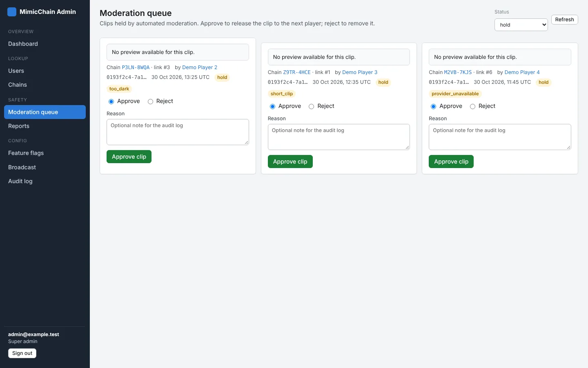The height and width of the screenshot is (368, 588).
Task: Open Demo Player 2 profile link
Action: (x=200, y=67)
